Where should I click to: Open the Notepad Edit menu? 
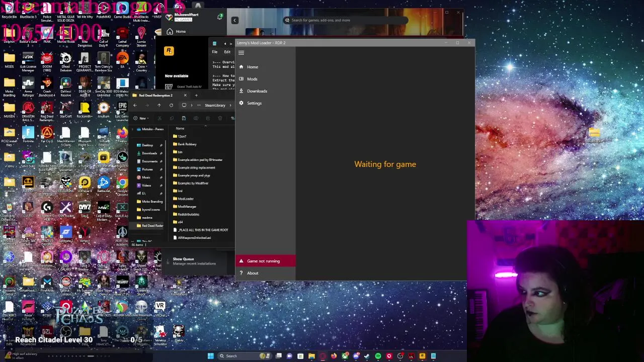point(227,52)
